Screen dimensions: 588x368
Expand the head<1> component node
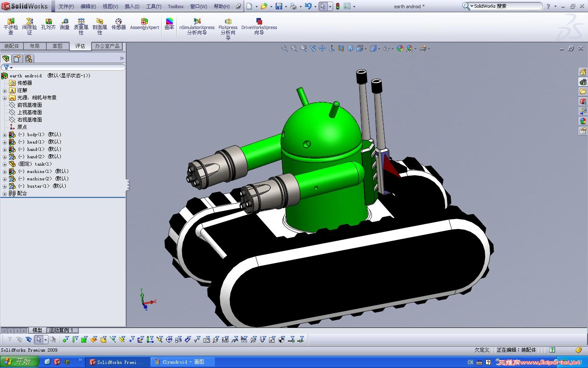(4, 142)
